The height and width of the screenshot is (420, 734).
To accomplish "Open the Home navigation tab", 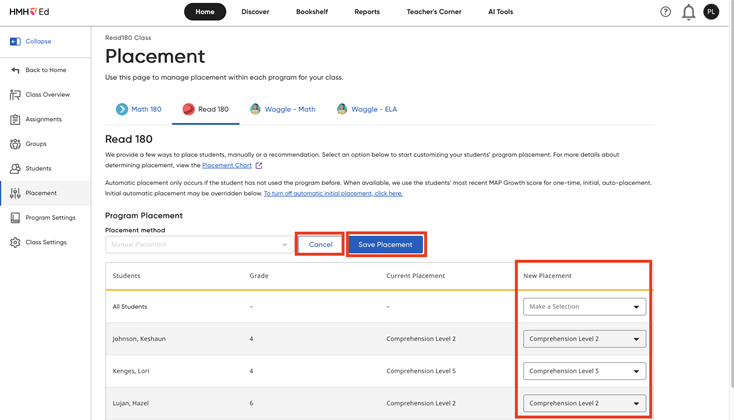I will pos(205,12).
